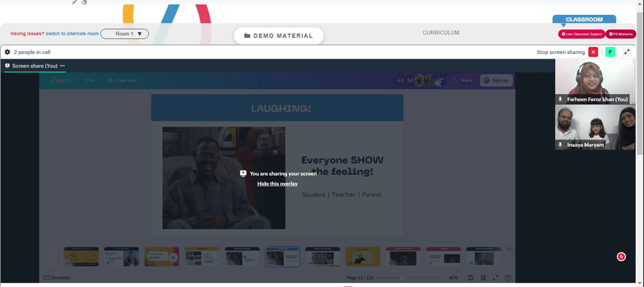Switch to the CURRICULUM tab
The image size is (644, 287).
[440, 32]
